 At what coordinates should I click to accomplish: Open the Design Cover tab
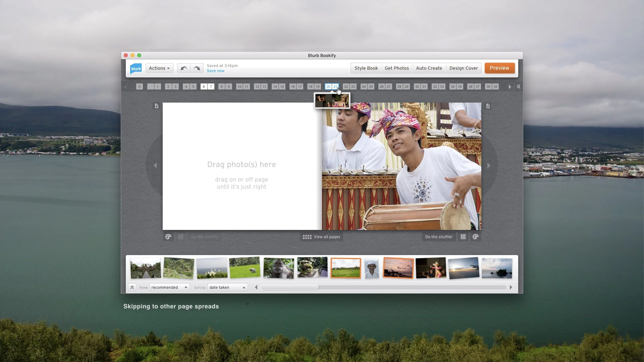tap(464, 68)
